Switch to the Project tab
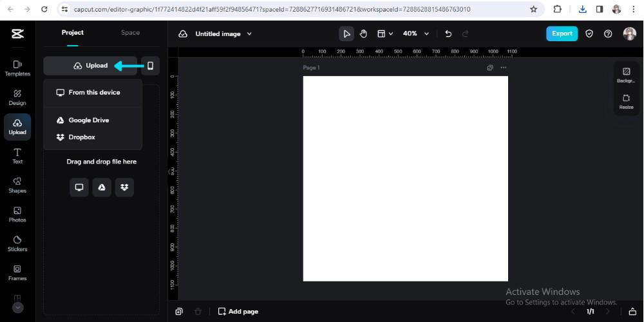Image resolution: width=644 pixels, height=322 pixels. [73, 32]
